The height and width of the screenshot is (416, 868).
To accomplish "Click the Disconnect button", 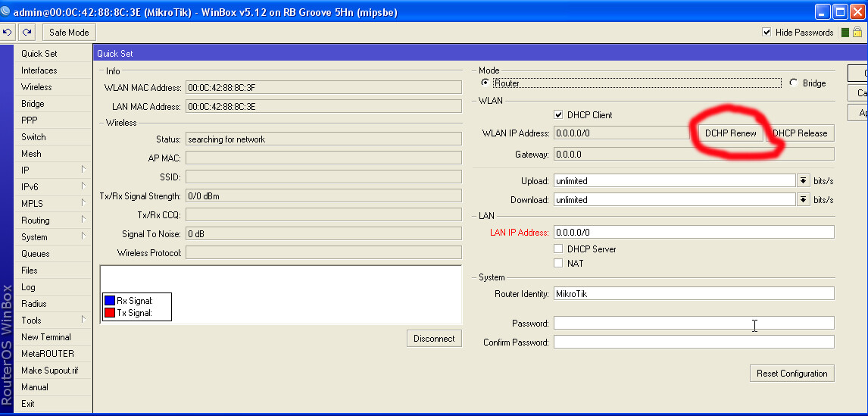I will click(434, 339).
